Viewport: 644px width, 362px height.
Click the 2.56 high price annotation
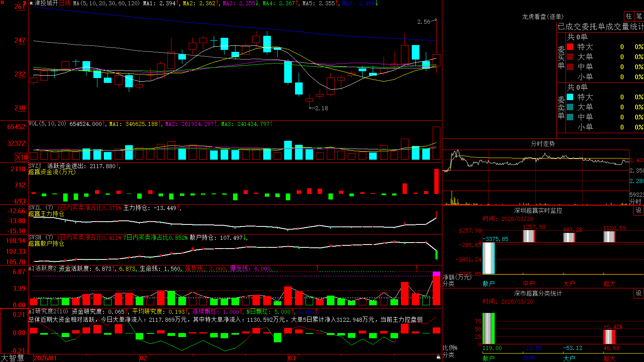[x=423, y=22]
